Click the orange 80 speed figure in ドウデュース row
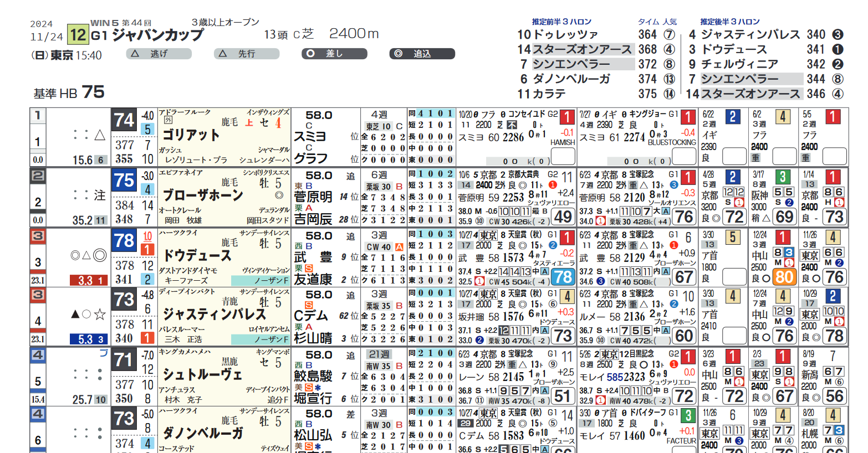This screenshot has width=868, height=453. coord(785,276)
